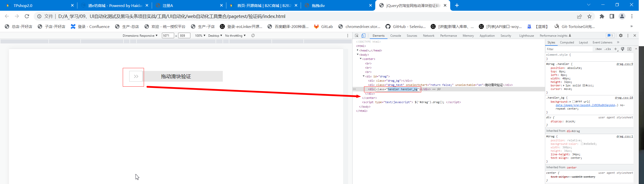Image resolution: width=644 pixels, height=184 pixels.
Task: Open the DevTools customize three-dot menu
Action: pos(628,35)
